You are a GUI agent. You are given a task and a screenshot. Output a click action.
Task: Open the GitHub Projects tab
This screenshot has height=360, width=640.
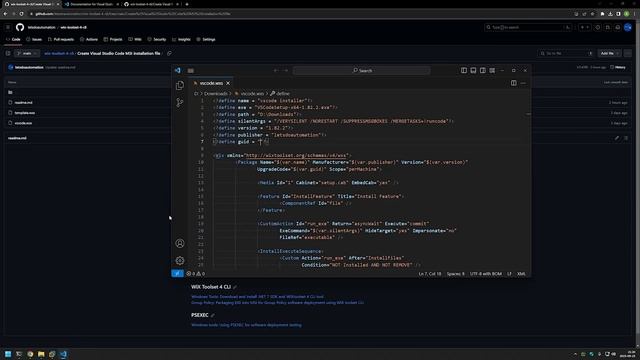113,40
